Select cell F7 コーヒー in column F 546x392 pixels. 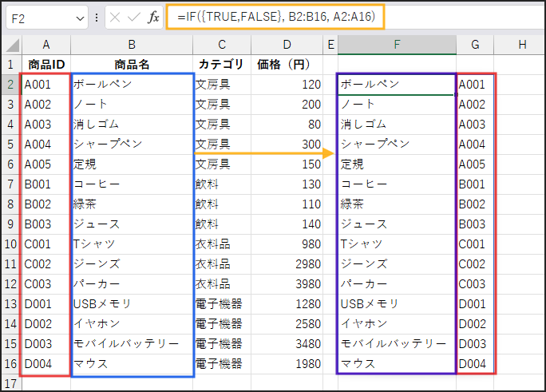(x=397, y=184)
